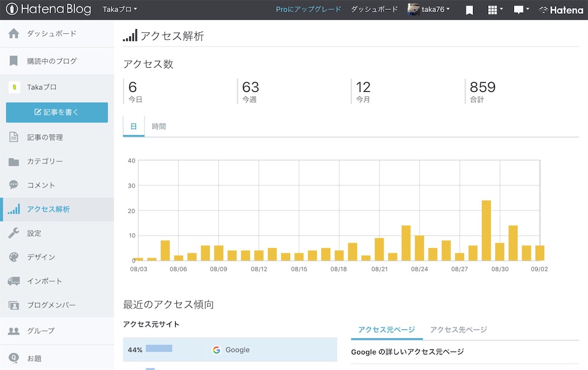The image size is (588, 370).
Task: Switch to the 時間 tab
Action: pyautogui.click(x=158, y=127)
